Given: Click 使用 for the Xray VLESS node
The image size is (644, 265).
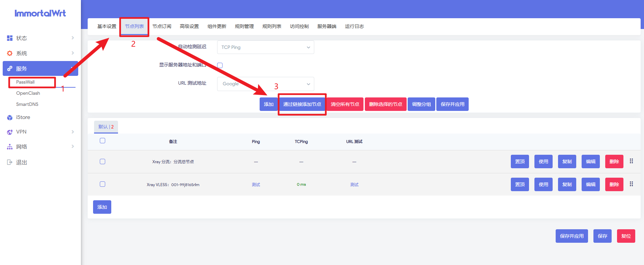Looking at the screenshot, I should coord(544,184).
